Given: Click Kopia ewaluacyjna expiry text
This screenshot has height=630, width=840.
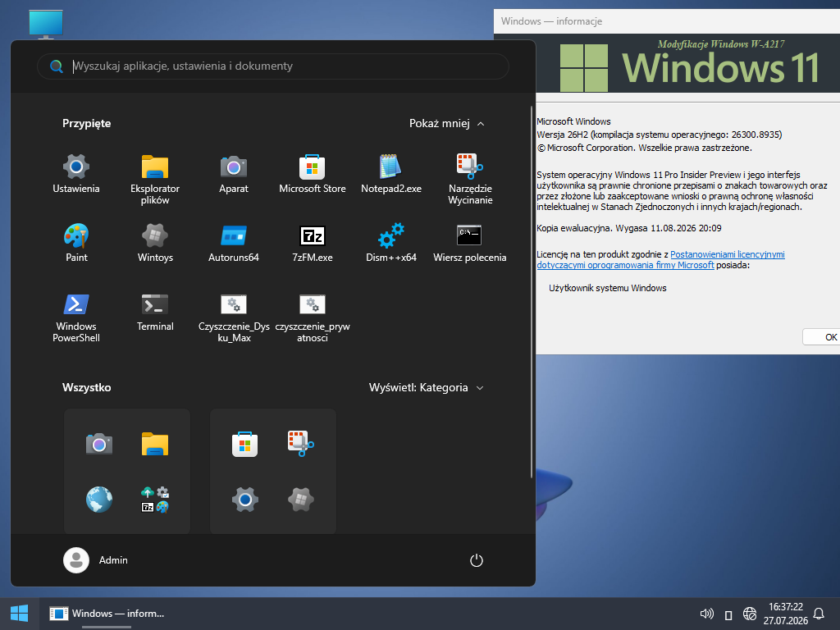Looking at the screenshot, I should [x=629, y=228].
